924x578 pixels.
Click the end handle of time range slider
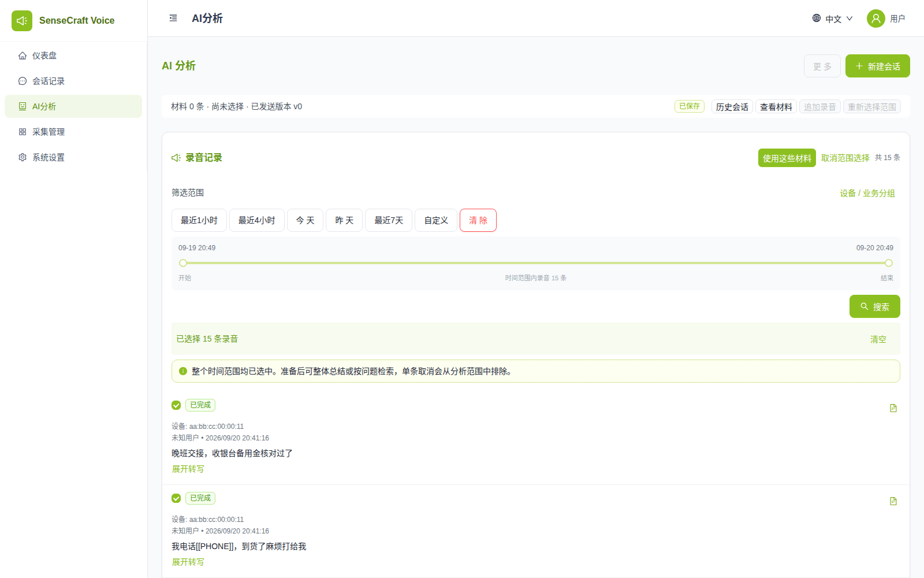[x=889, y=263]
